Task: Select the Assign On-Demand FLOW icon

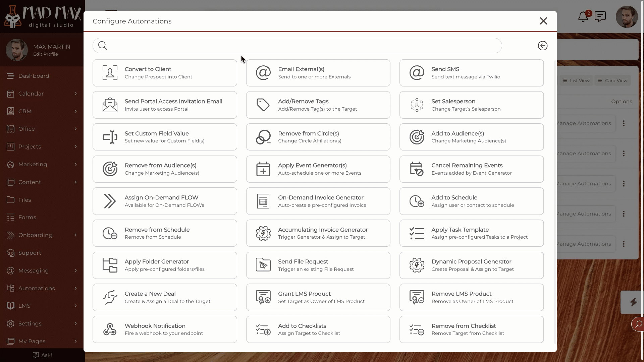Action: point(110,201)
